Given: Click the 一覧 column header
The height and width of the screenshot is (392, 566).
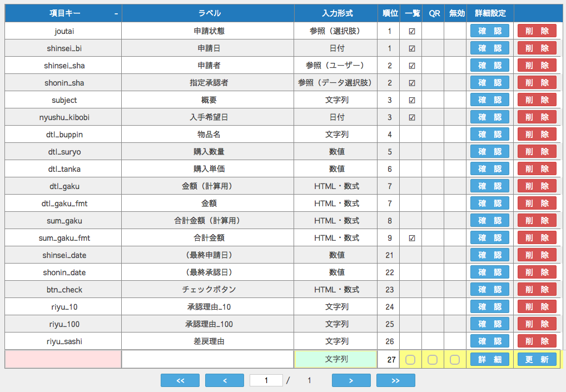Looking at the screenshot, I should 411,13.
